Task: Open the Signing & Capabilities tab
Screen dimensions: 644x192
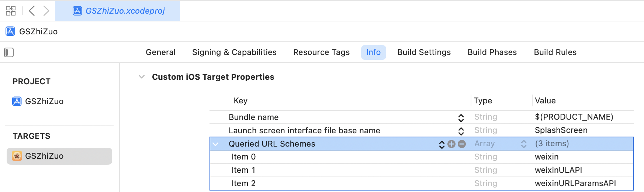Action: [x=234, y=52]
